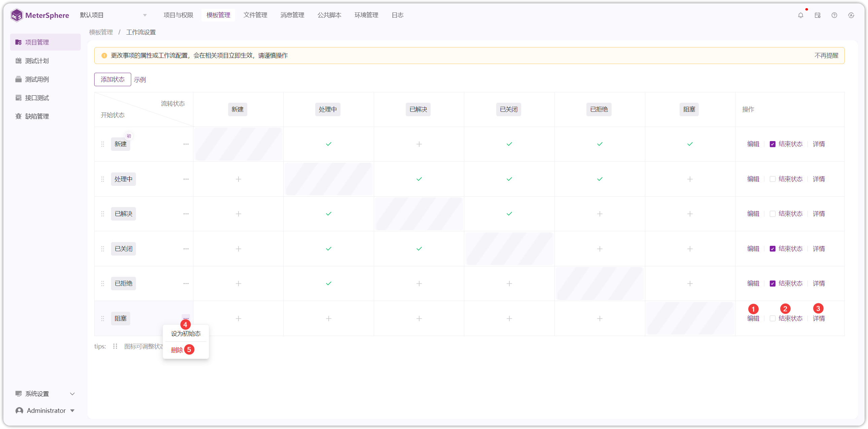Open the 默认项目 project dropdown
Viewport: 868px width, 429px height.
click(x=113, y=15)
